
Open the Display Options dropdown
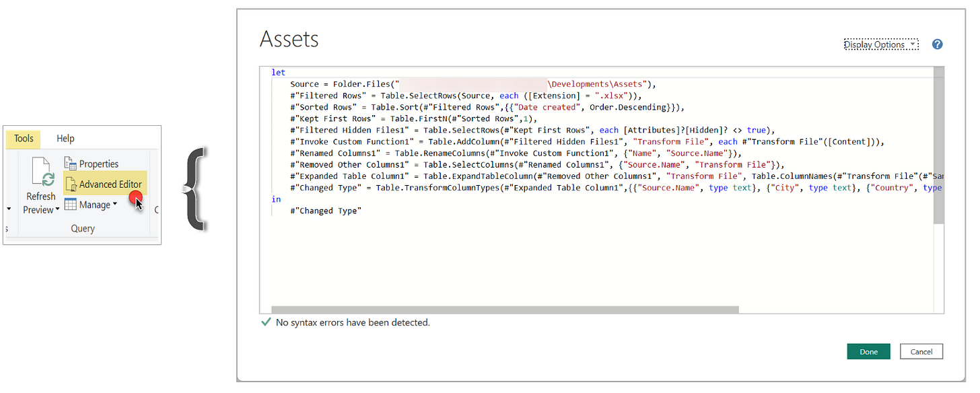click(880, 45)
